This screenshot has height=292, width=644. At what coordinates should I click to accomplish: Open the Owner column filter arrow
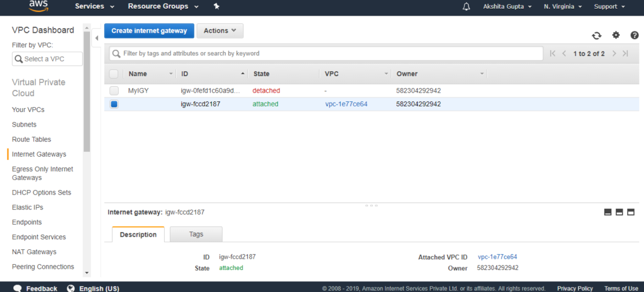pos(482,74)
